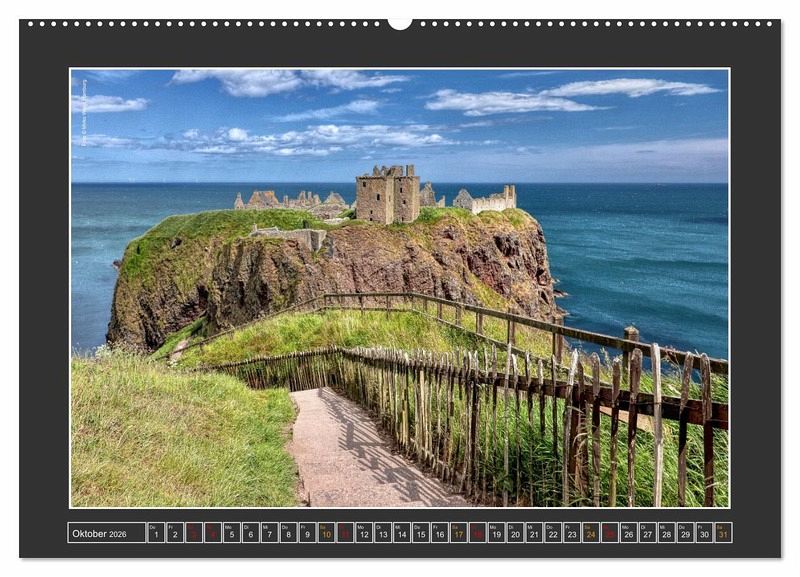Select day 7 in the date strip

click(x=269, y=533)
